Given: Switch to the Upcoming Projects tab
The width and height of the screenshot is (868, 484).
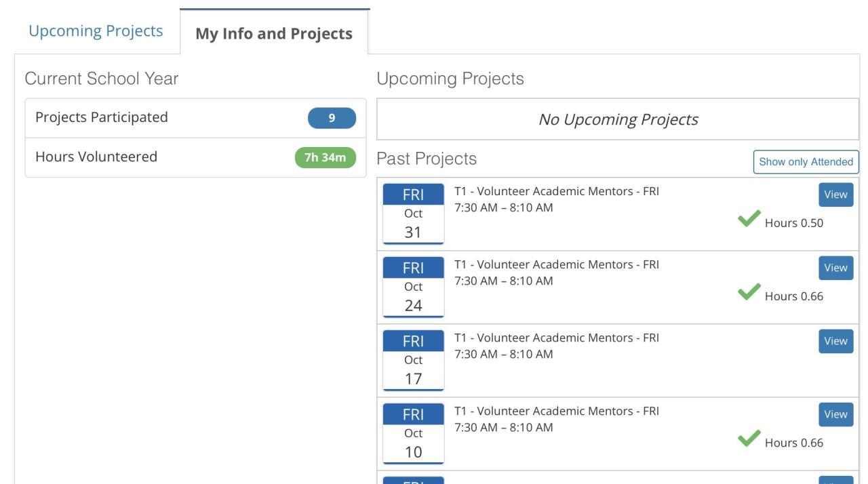Looking at the screenshot, I should (x=96, y=31).
